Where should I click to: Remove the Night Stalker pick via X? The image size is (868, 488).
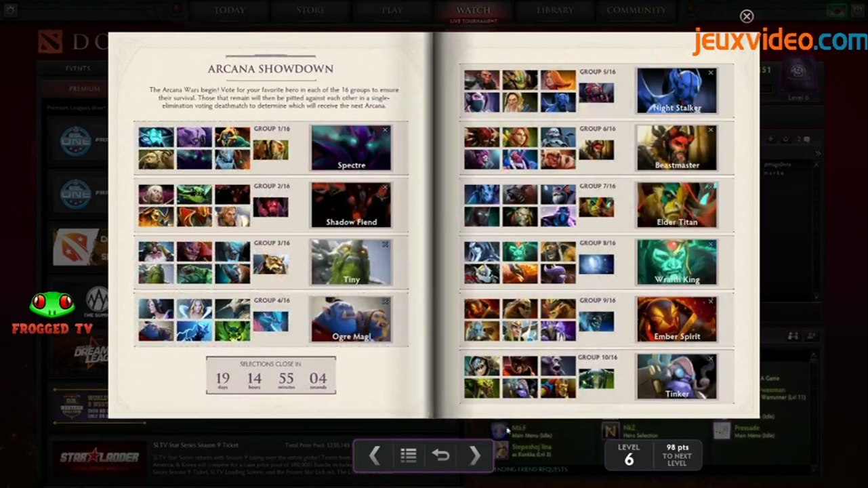pyautogui.click(x=711, y=73)
